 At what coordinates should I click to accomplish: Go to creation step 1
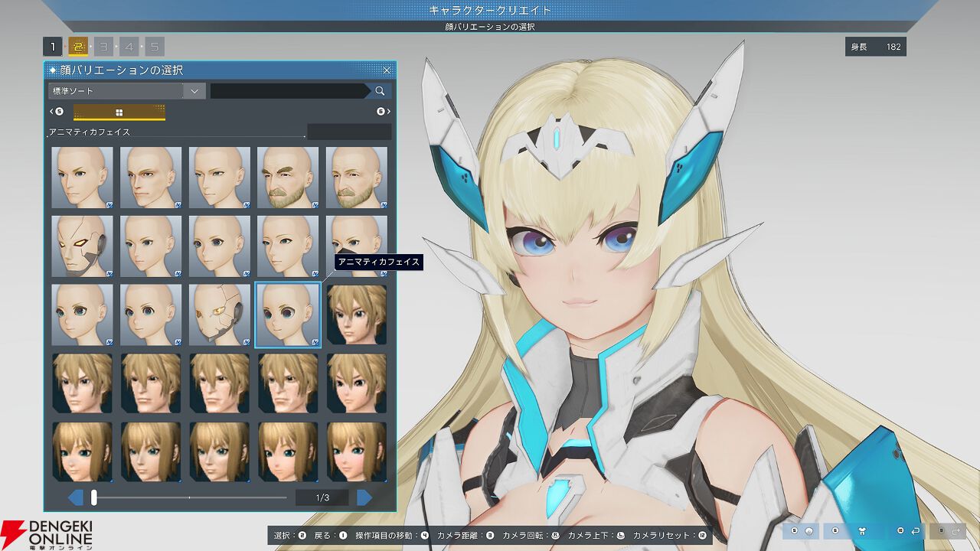click(x=53, y=47)
